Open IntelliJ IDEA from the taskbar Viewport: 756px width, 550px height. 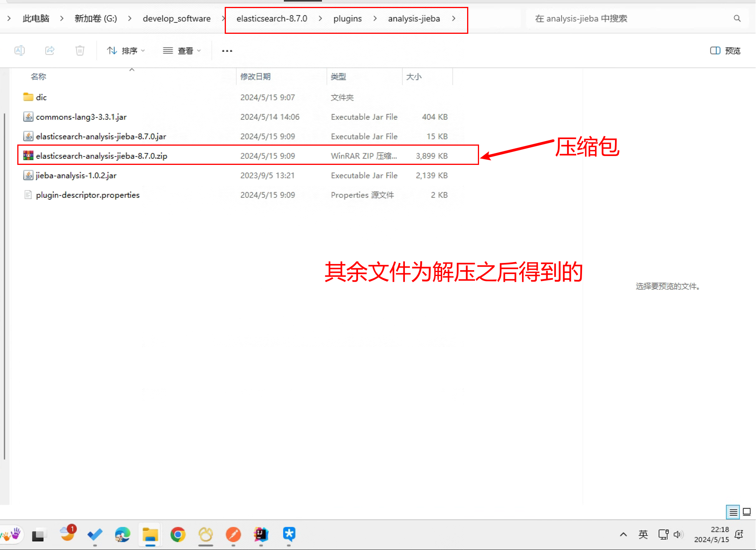(261, 534)
